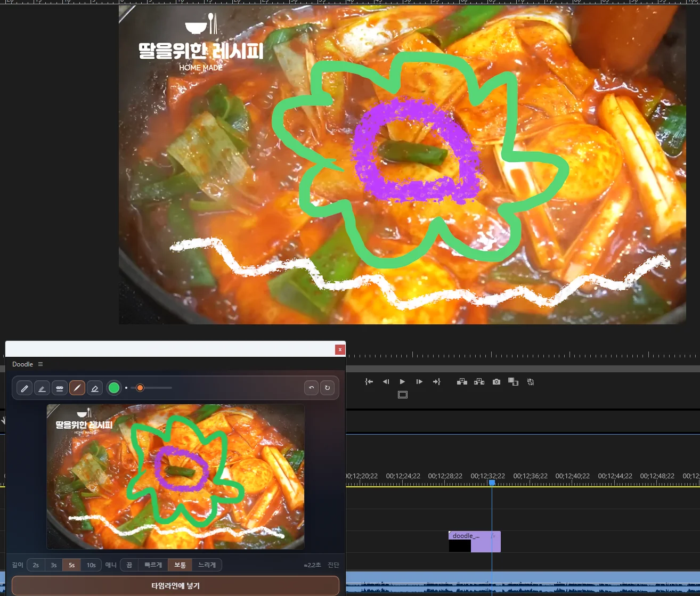Screen dimensions: 700x596
Task: Go to the in point
Action: [369, 382]
